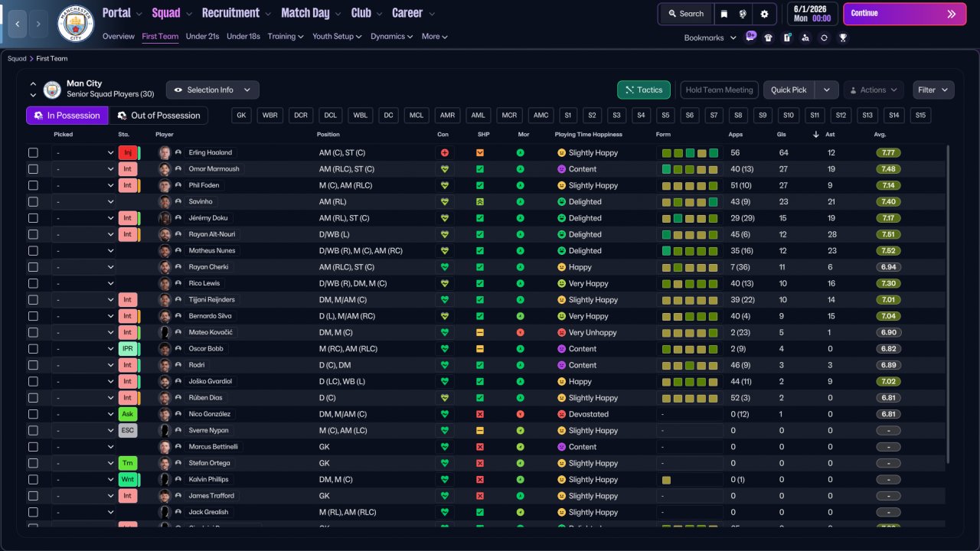
Task: Click the bookmark icon beside Search
Action: click(x=724, y=14)
